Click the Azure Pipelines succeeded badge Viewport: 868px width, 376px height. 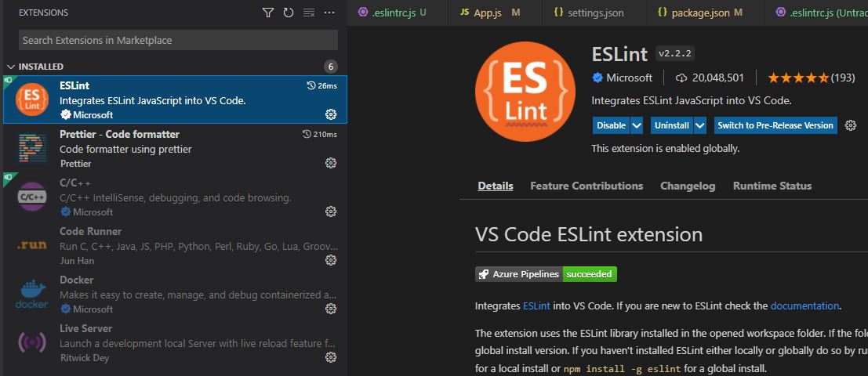(546, 274)
